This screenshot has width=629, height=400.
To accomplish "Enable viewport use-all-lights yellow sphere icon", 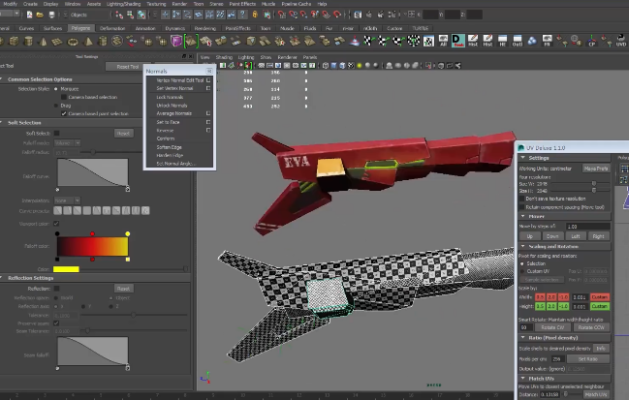I will pyautogui.click(x=359, y=65).
